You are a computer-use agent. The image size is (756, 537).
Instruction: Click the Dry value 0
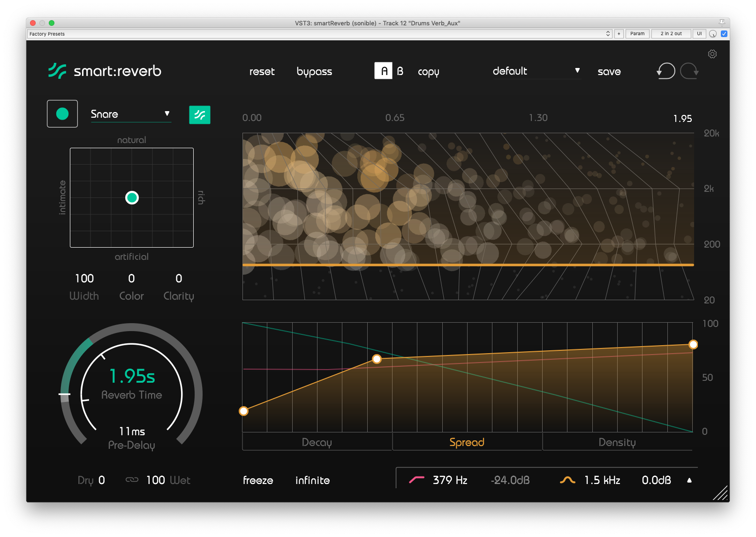(x=102, y=480)
